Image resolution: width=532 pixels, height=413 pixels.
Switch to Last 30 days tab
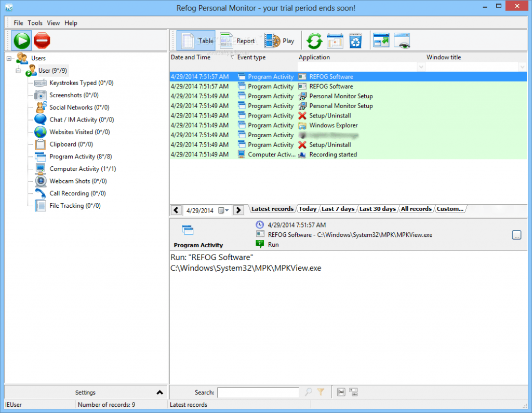378,209
